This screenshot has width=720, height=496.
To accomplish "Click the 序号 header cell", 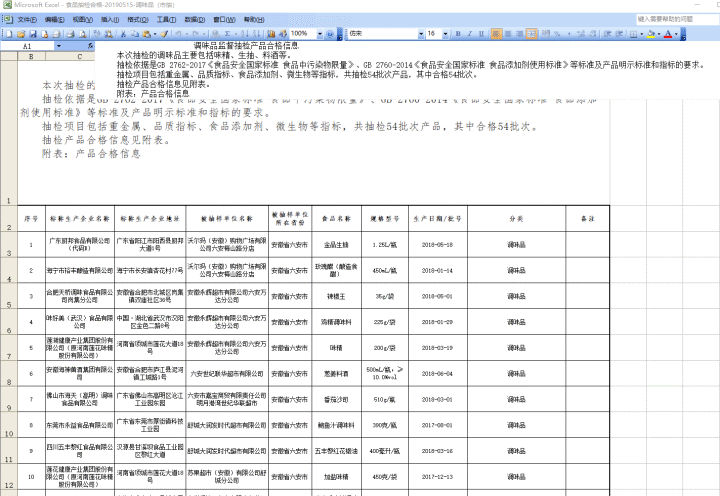I will coord(31,219).
